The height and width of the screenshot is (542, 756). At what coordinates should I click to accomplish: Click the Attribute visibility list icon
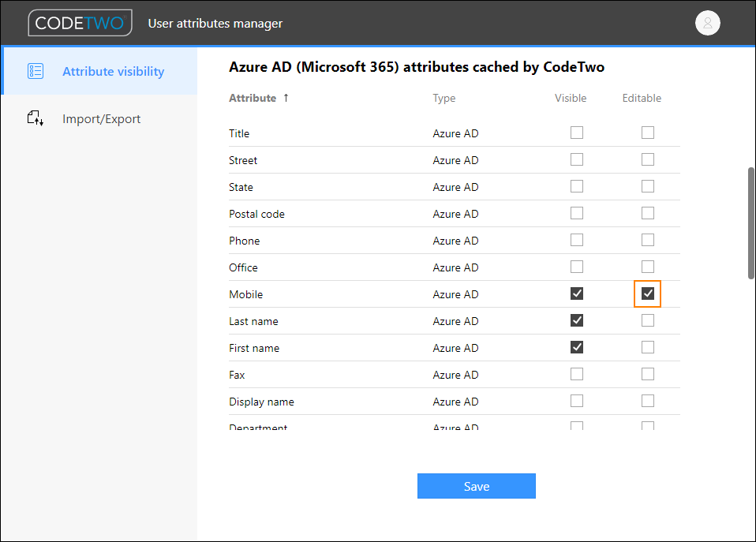(36, 71)
